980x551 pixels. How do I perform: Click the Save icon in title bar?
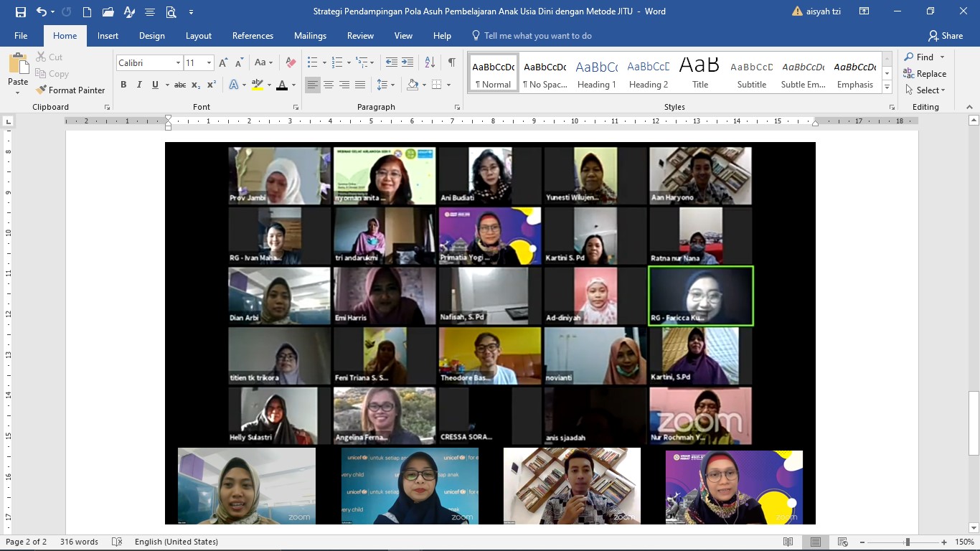[20, 11]
